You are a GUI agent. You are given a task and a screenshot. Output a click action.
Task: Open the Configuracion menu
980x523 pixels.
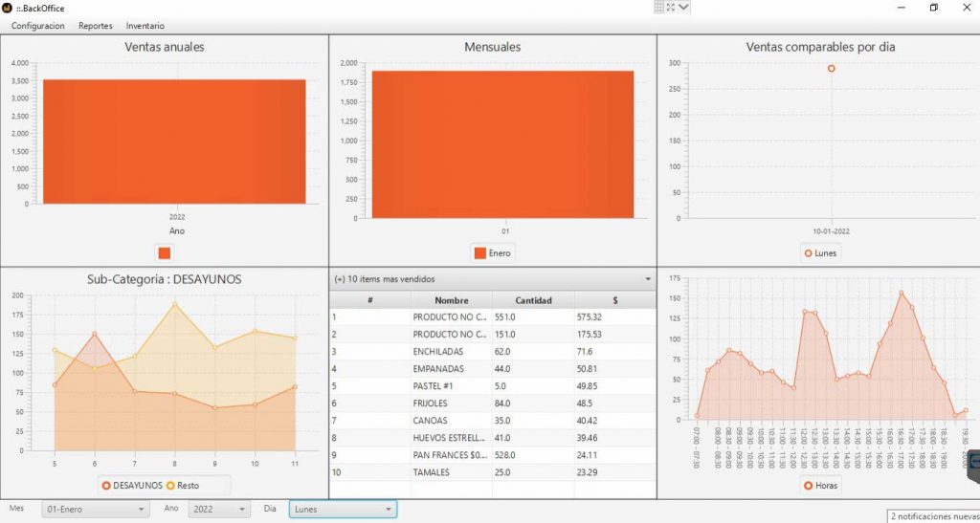(x=37, y=26)
